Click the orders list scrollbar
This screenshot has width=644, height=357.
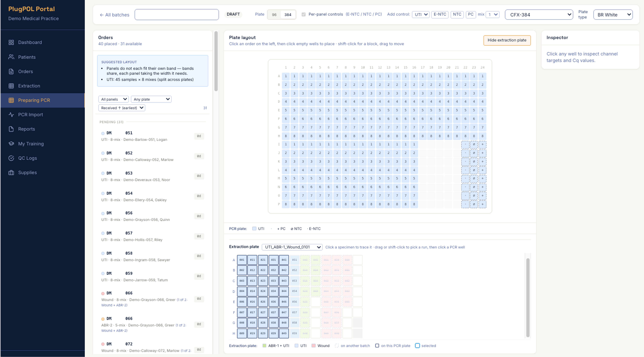click(x=216, y=61)
